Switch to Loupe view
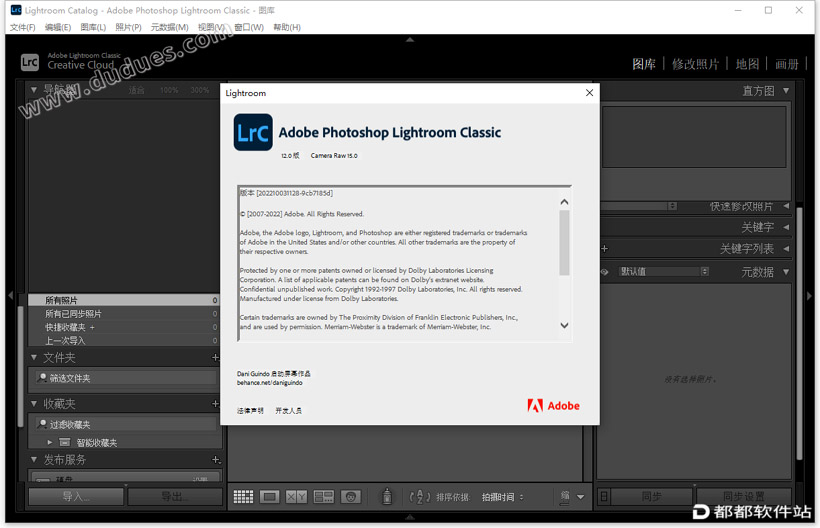This screenshot has height=528, width=820. click(x=270, y=497)
